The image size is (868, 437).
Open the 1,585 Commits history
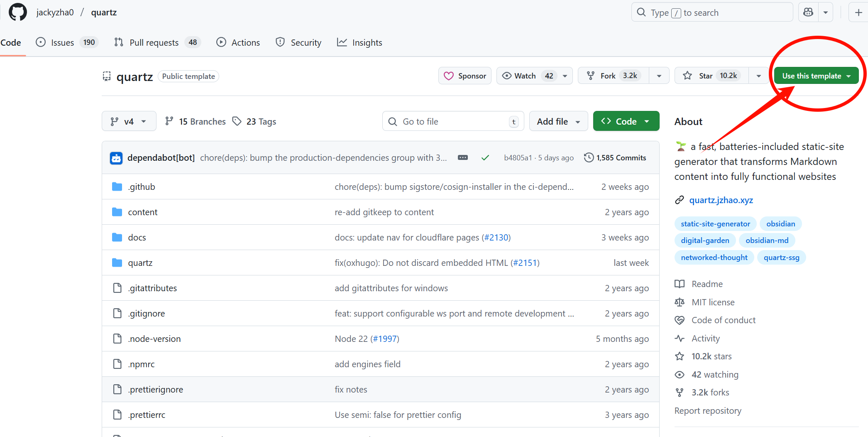point(615,158)
